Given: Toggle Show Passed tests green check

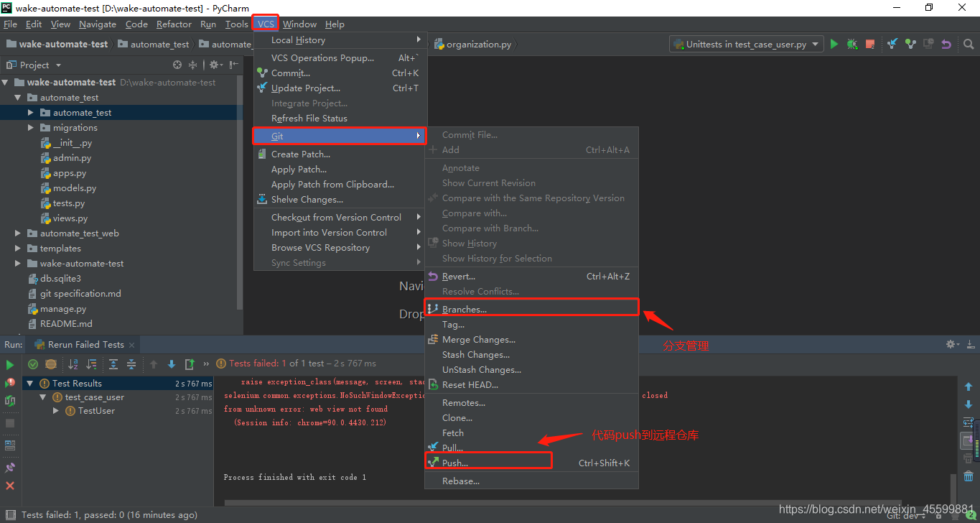Looking at the screenshot, I should pyautogui.click(x=33, y=364).
